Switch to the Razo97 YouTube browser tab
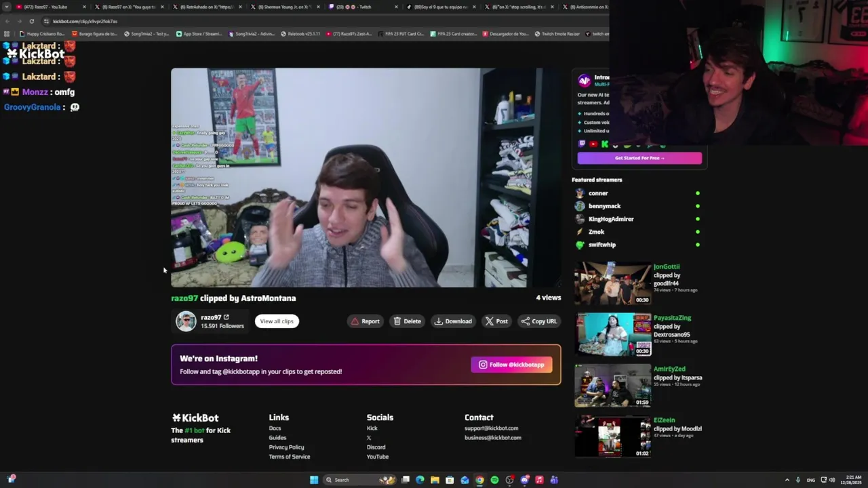The height and width of the screenshot is (488, 868). tap(50, 7)
